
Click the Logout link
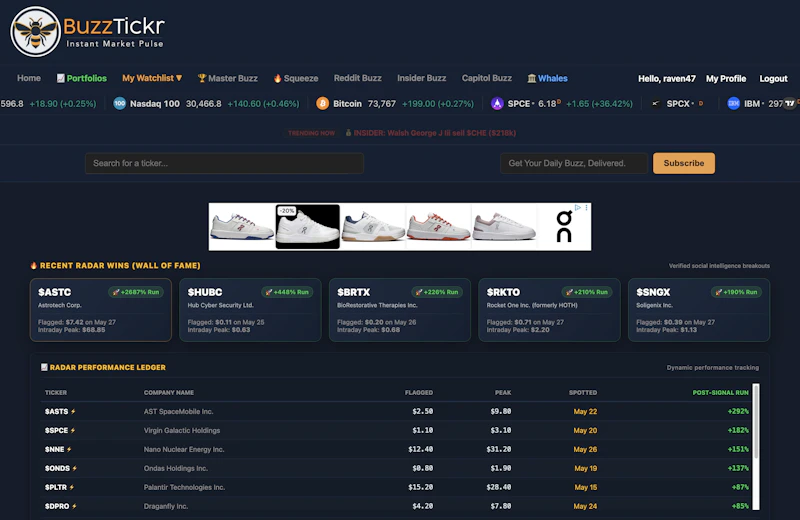tap(773, 79)
